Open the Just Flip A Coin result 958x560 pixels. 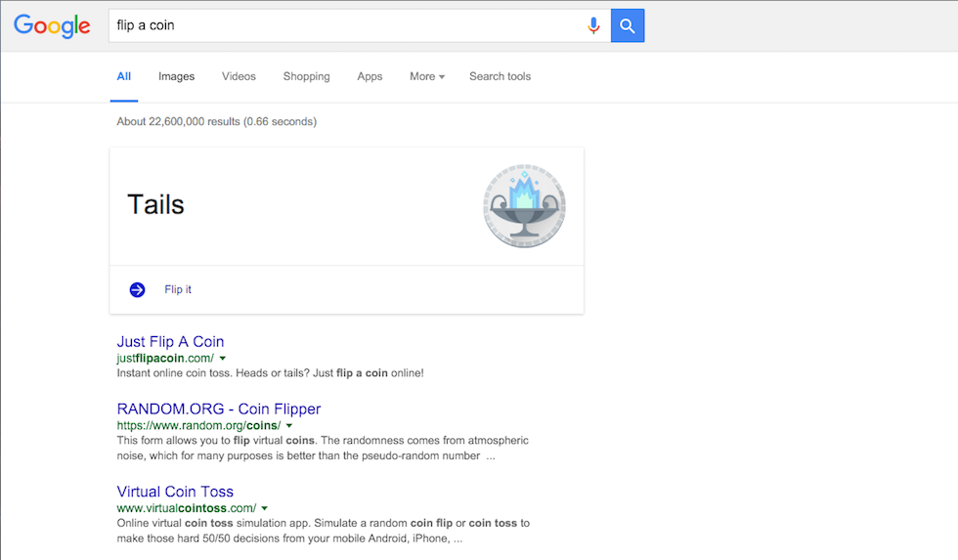170,342
